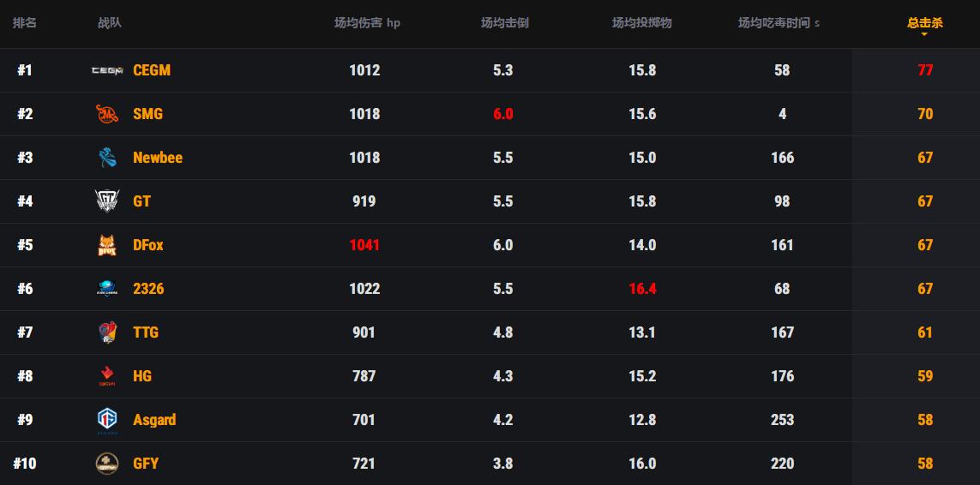980x485 pixels.
Task: Toggle sort arrow under 总击杀 header
Action: coord(924,35)
